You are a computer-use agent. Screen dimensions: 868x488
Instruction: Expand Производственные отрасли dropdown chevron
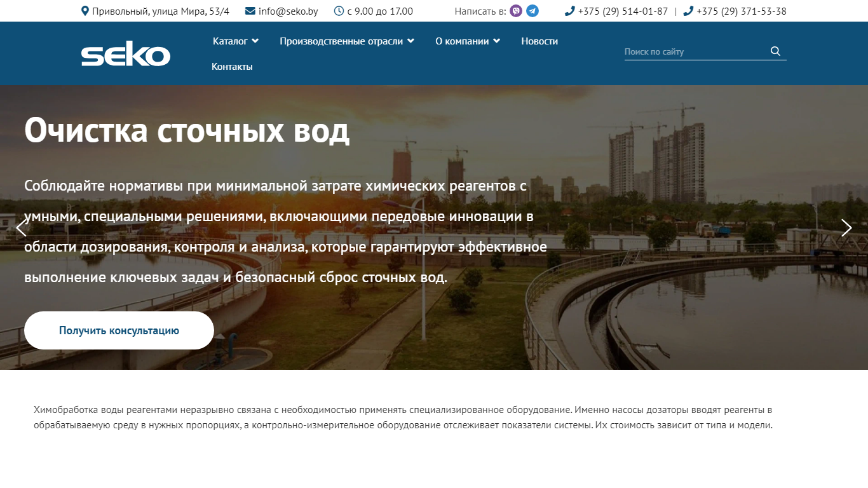point(411,41)
